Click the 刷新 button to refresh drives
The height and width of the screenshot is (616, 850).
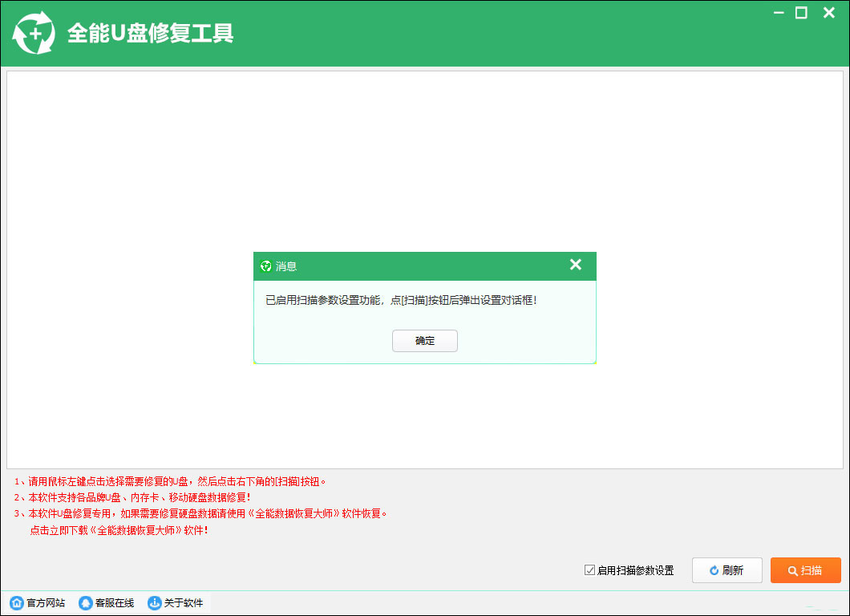727,570
